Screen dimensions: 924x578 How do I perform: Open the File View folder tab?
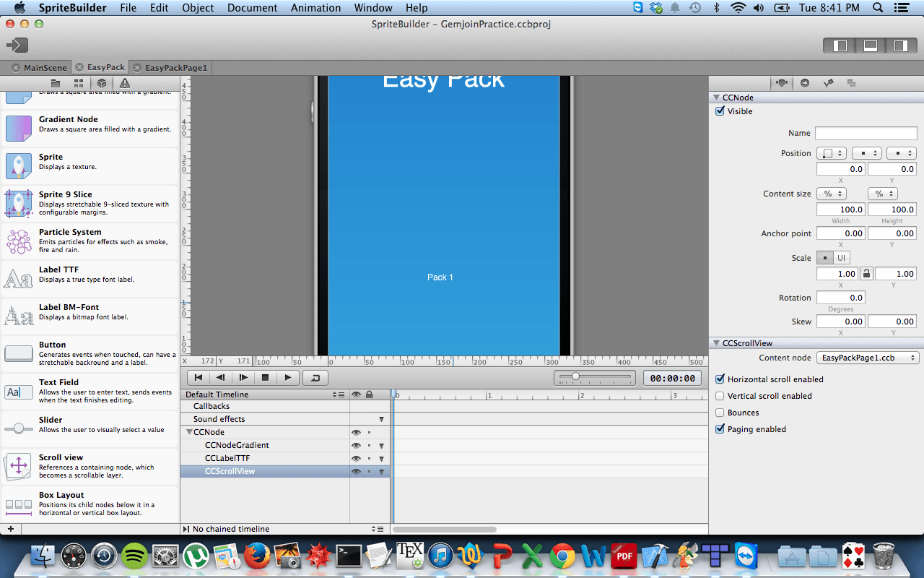pos(56,83)
